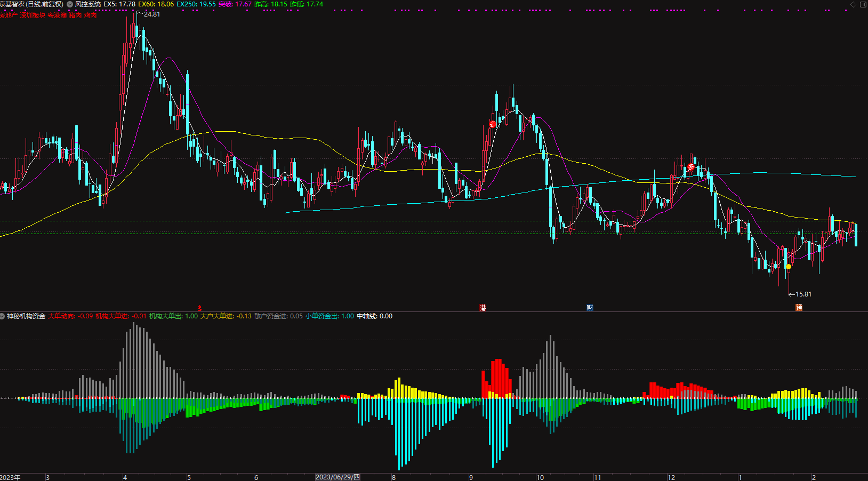Image resolution: width=868 pixels, height=481 pixels.
Task: Open the 风控系统 indicator dropdown arrow
Action: pyautogui.click(x=70, y=4)
